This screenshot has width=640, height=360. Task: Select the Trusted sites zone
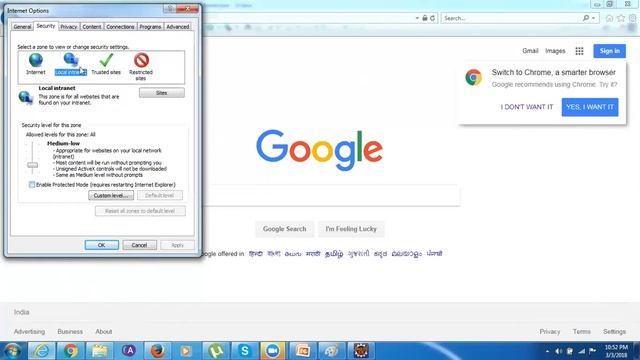point(106,64)
